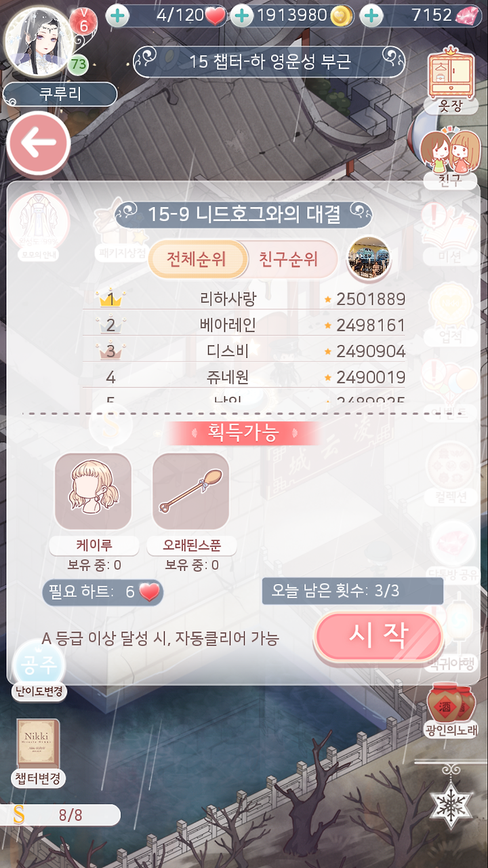This screenshot has height=868, width=488.
Task: Tap the 15 챕터-하 영운성 부근 banner
Action: (269, 62)
